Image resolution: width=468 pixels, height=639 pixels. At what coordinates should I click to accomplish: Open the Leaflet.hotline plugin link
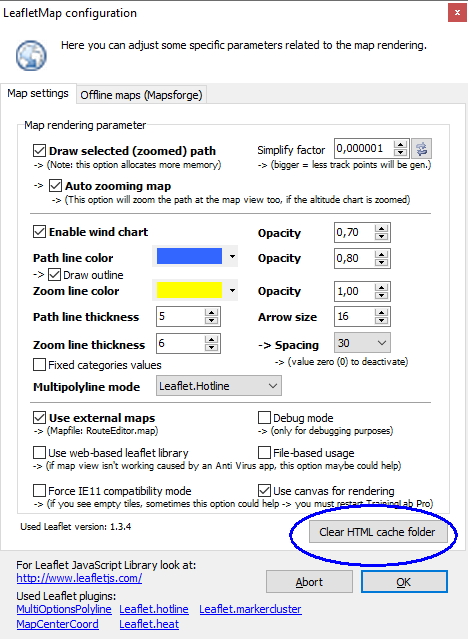click(154, 609)
